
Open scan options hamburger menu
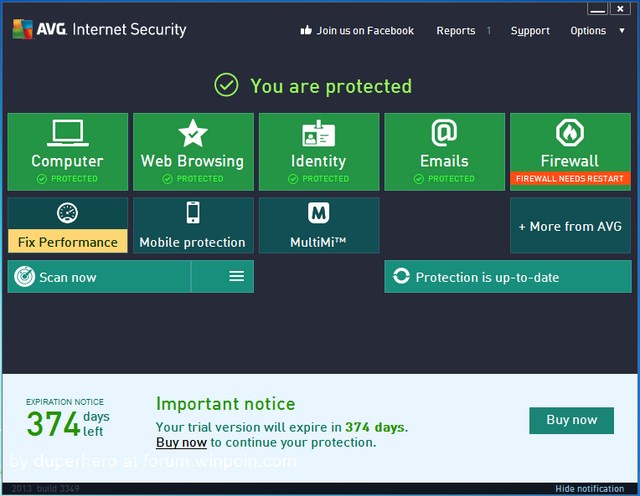coord(237,276)
